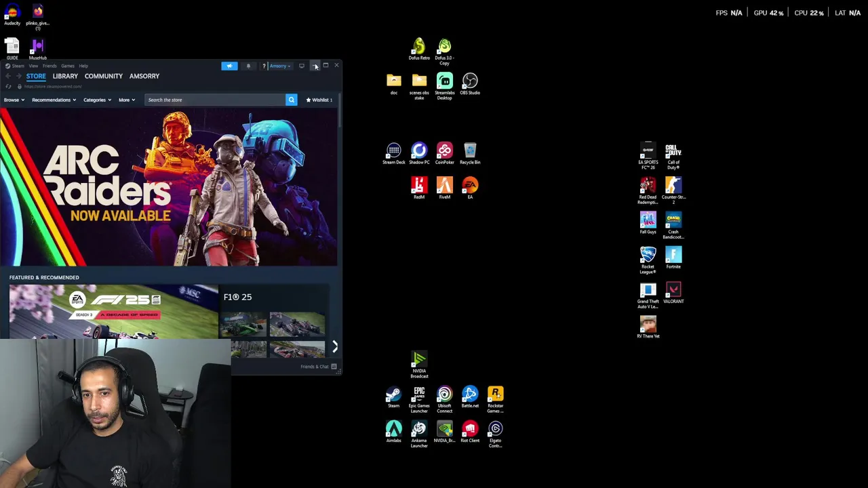868x488 pixels.
Task: Select the Steam desktop shortcut
Action: pyautogui.click(x=393, y=397)
